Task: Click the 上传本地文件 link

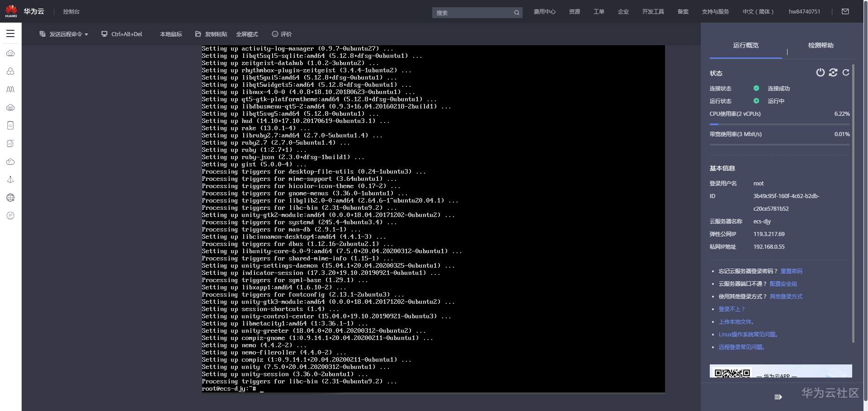Action: click(736, 322)
